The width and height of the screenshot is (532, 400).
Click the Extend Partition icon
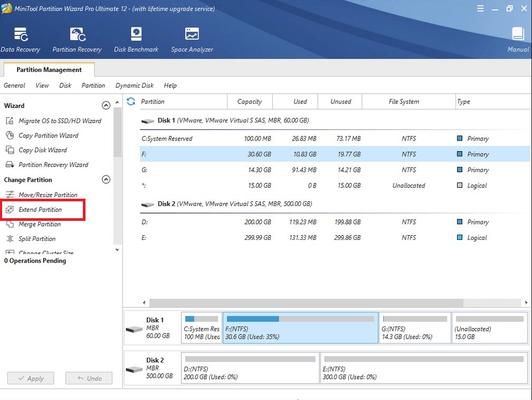coord(10,209)
